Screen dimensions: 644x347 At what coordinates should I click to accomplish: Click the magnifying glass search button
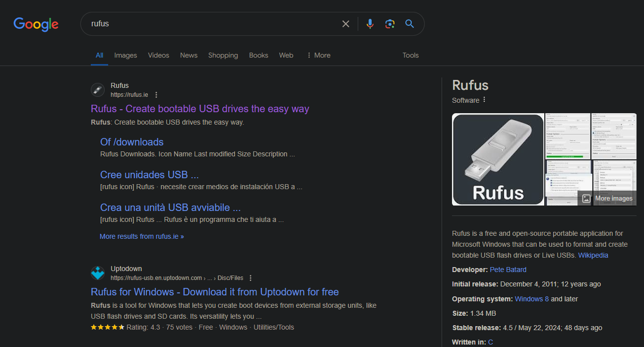coord(409,24)
